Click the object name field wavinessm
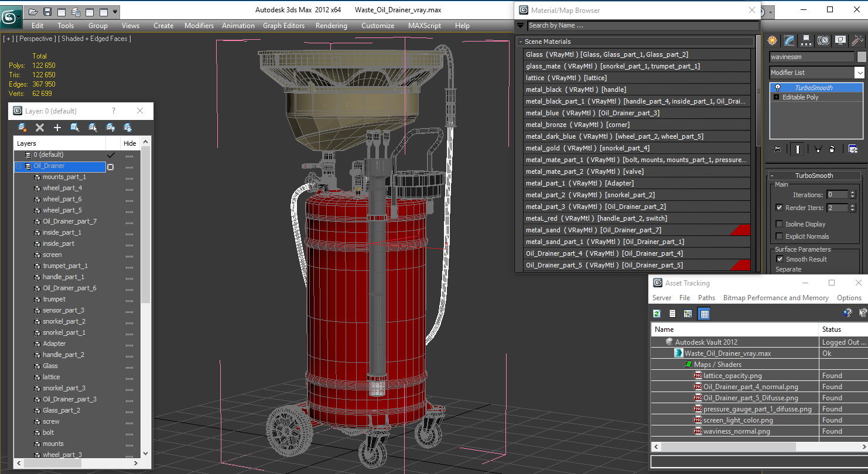868x474 pixels. [x=812, y=57]
